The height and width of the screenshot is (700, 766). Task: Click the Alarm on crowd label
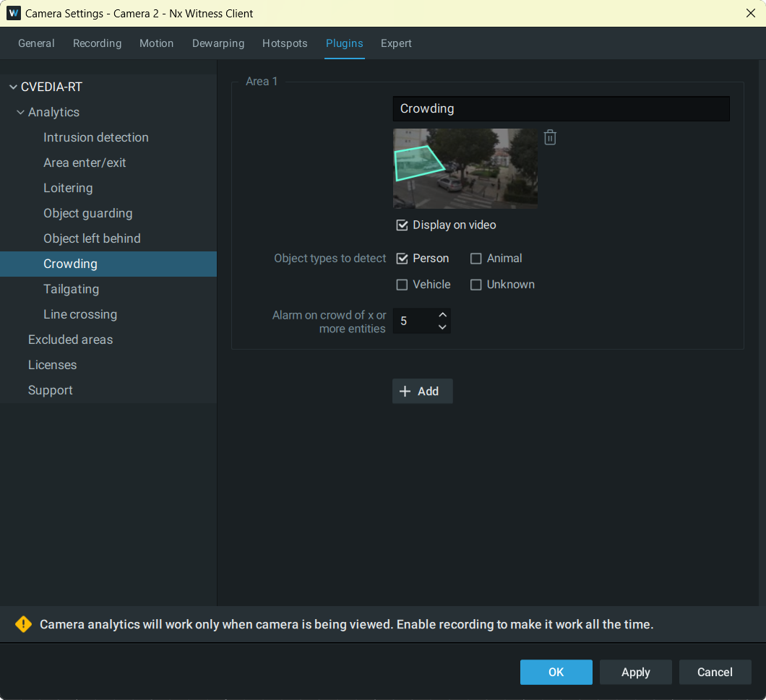[329, 322]
